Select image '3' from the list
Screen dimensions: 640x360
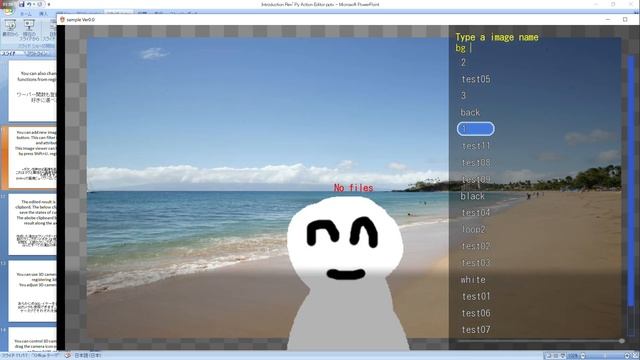pyautogui.click(x=463, y=96)
